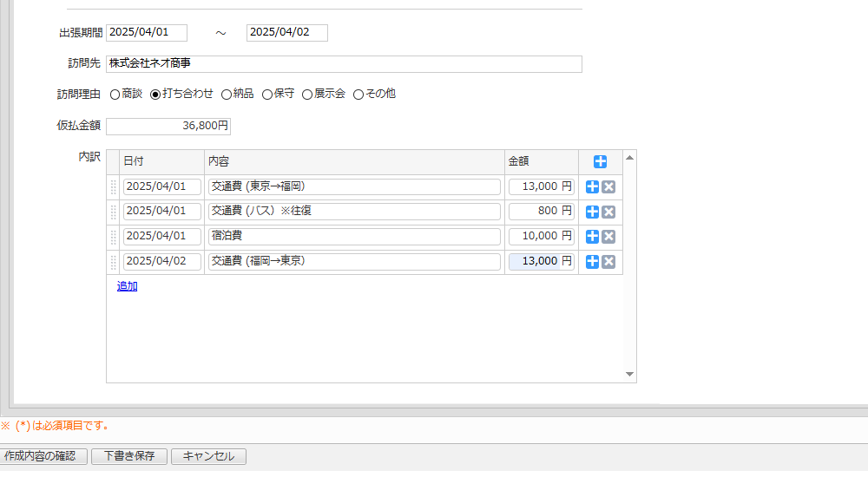Delete the 宿泊費 row
Image resolution: width=868 pixels, height=477 pixels.
(x=608, y=237)
